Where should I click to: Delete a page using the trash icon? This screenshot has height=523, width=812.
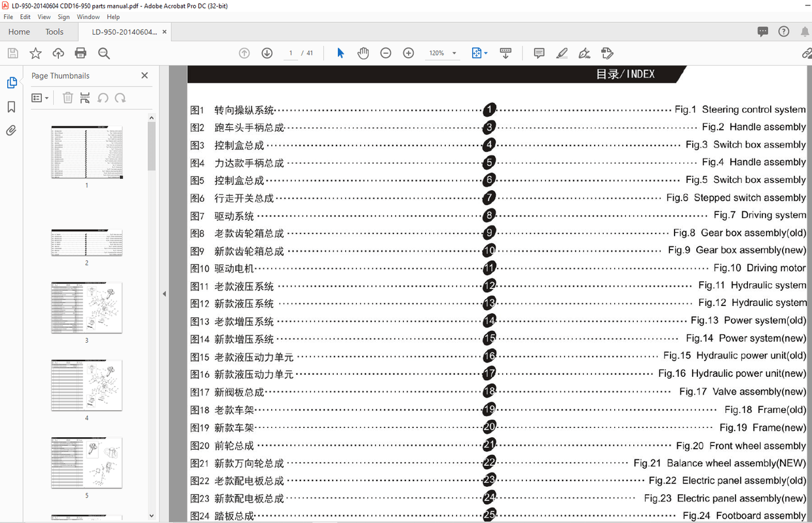tap(67, 97)
